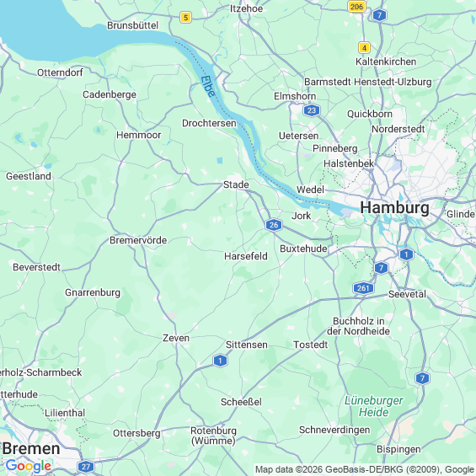Click the A26 highway shield near Jork

point(274,225)
